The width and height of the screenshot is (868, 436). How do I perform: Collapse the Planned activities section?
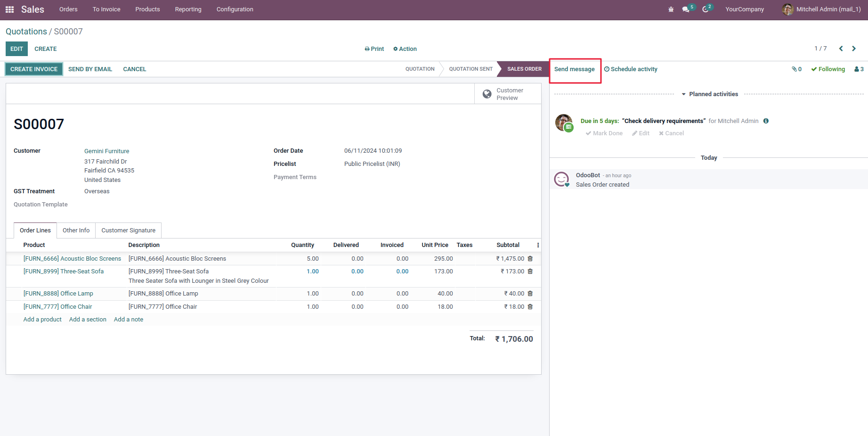[x=710, y=94]
